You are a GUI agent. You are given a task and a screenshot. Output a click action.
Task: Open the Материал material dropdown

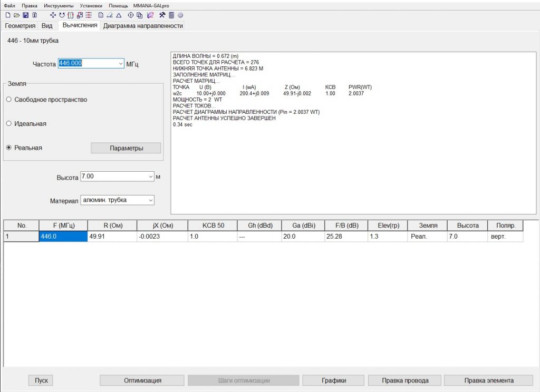[151, 200]
